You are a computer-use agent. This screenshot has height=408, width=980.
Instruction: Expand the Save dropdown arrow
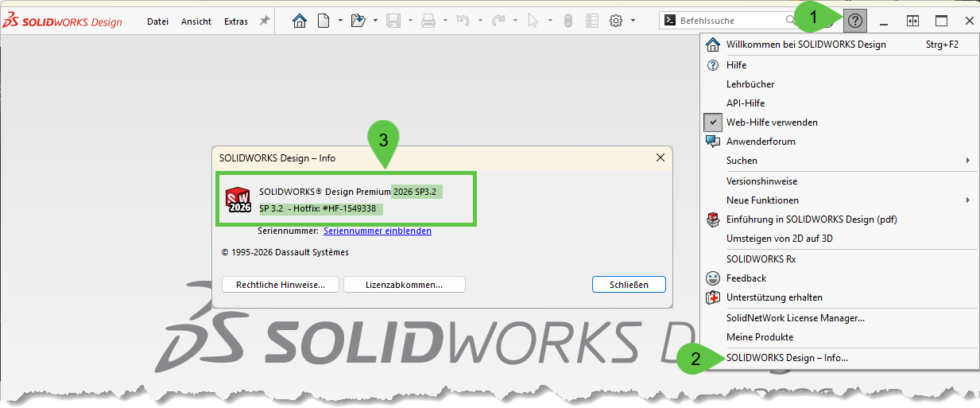[x=410, y=21]
